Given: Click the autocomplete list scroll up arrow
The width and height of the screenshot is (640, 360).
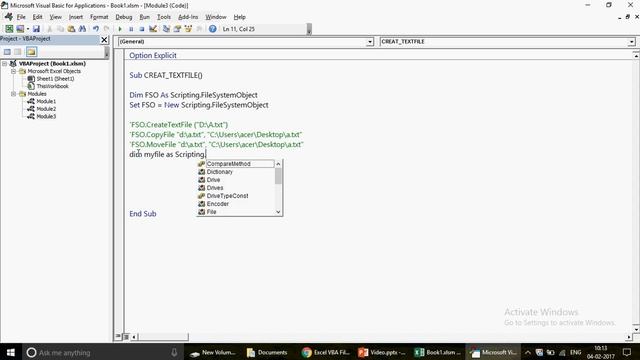Looking at the screenshot, I should pos(278,164).
